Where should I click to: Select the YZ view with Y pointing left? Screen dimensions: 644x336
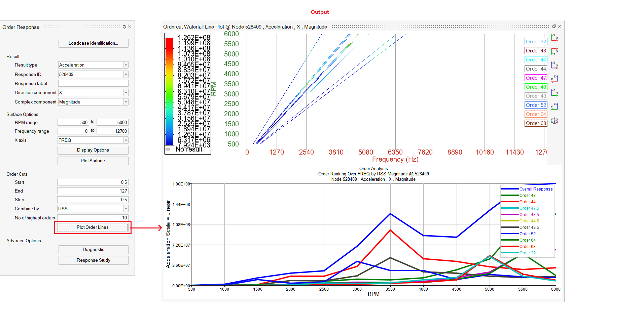click(554, 106)
